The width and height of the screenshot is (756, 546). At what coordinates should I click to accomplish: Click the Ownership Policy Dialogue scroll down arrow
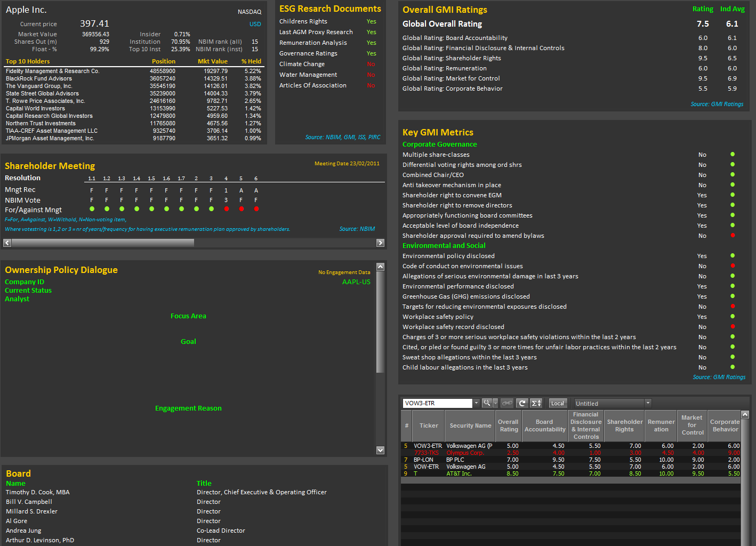[x=380, y=450]
